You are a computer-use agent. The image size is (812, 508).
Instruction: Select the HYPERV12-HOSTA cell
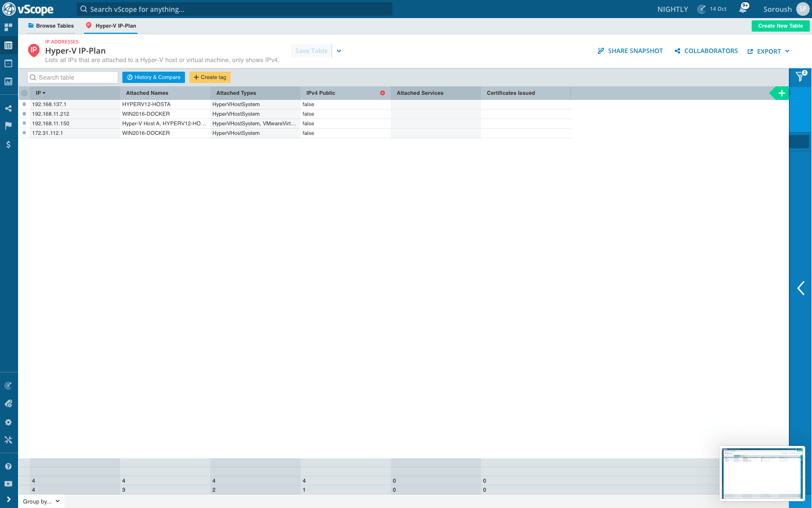tap(165, 104)
